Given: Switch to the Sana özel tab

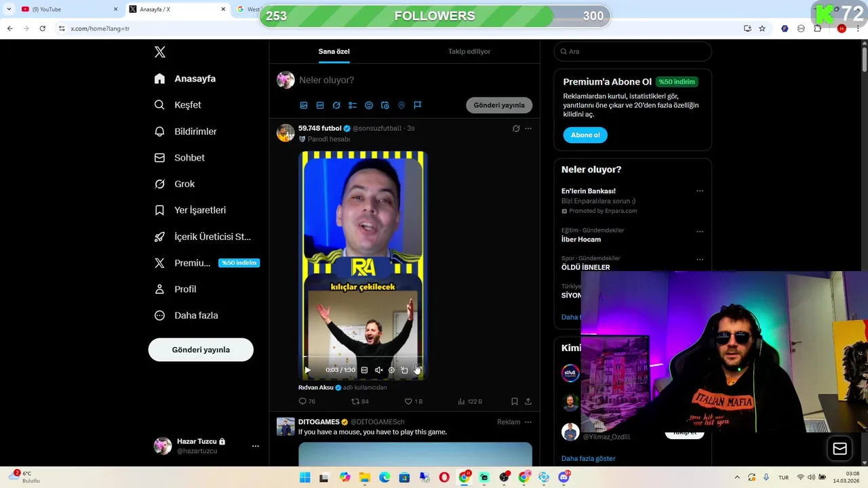Looking at the screenshot, I should [x=334, y=52].
